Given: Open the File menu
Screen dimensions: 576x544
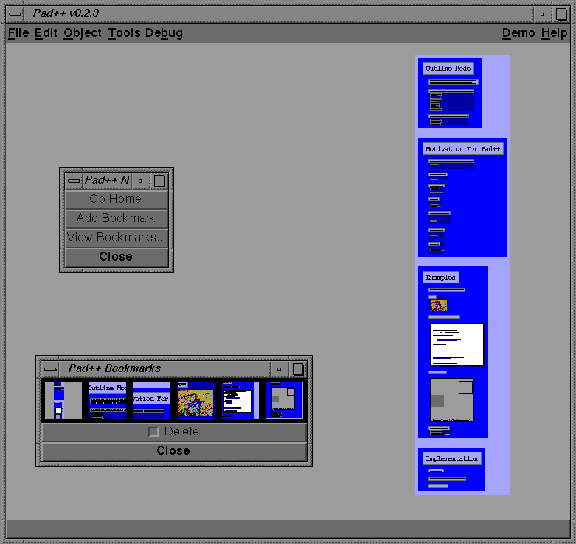Looking at the screenshot, I should click(18, 33).
